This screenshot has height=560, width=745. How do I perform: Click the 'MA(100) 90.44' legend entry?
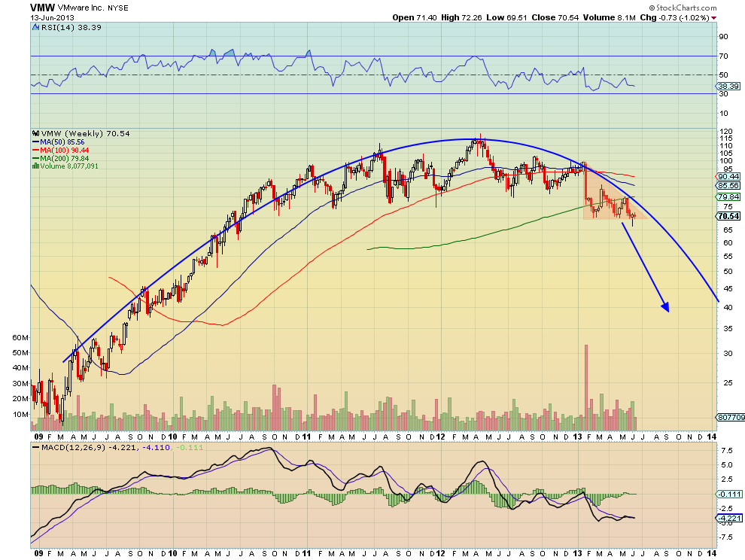[64, 151]
